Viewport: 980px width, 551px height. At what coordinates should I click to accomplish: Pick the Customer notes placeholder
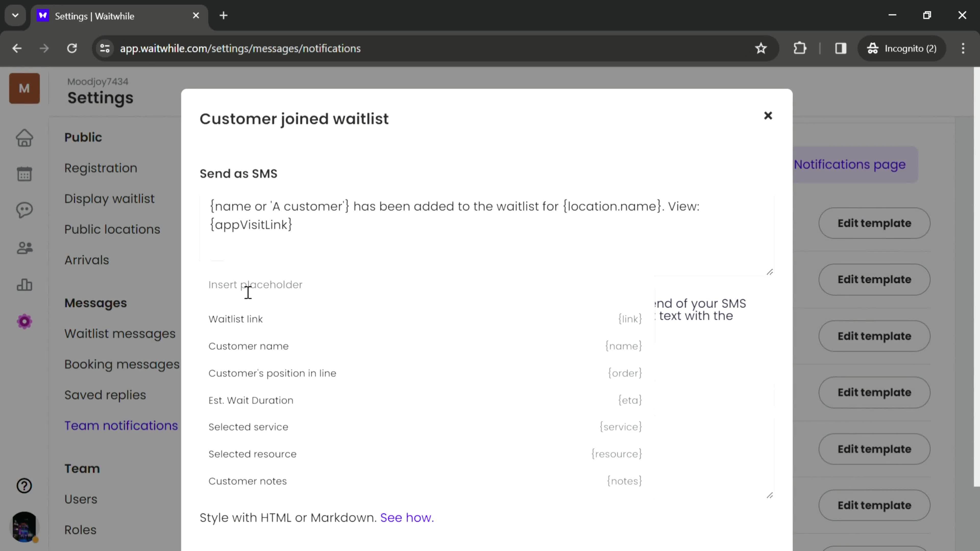click(425, 481)
